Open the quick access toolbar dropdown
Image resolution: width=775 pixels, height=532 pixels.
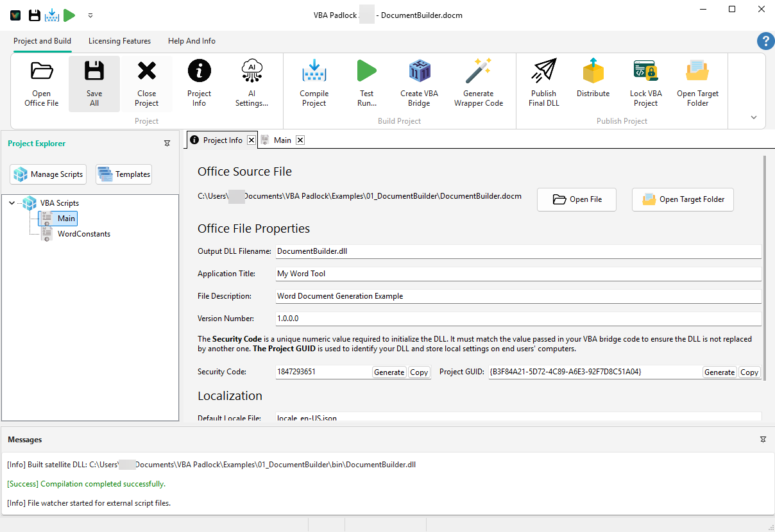pos(90,15)
